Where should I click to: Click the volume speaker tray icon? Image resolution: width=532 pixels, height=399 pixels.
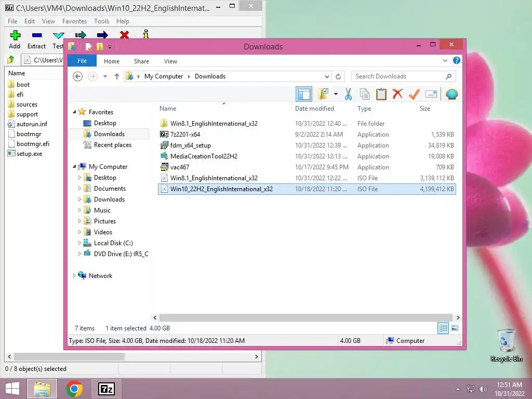[483, 389]
